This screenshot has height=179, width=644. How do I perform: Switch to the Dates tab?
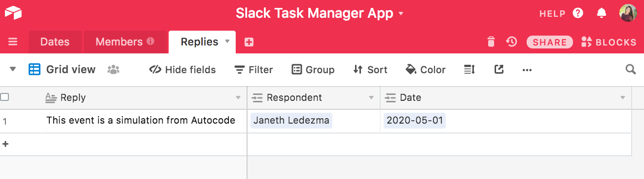point(55,42)
